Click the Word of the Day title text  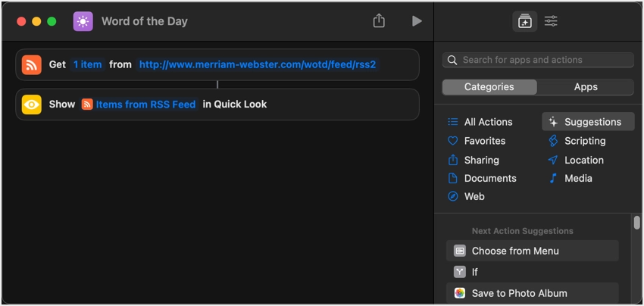tap(145, 21)
